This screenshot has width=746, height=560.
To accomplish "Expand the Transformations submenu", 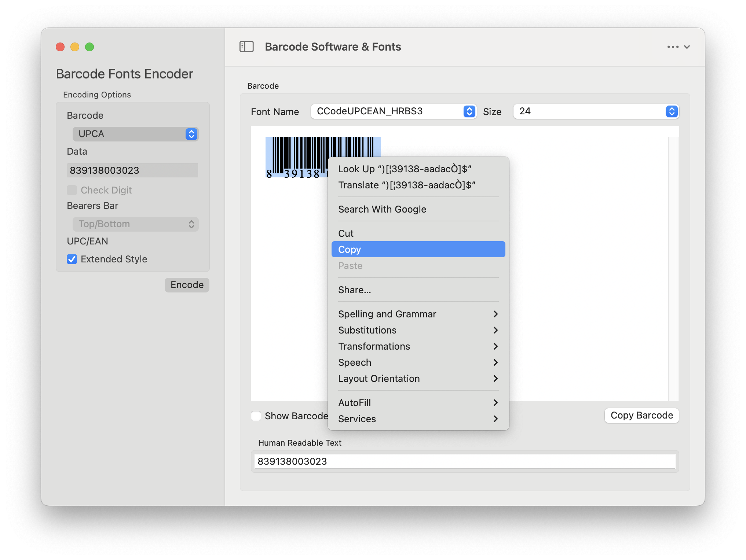I will point(418,346).
